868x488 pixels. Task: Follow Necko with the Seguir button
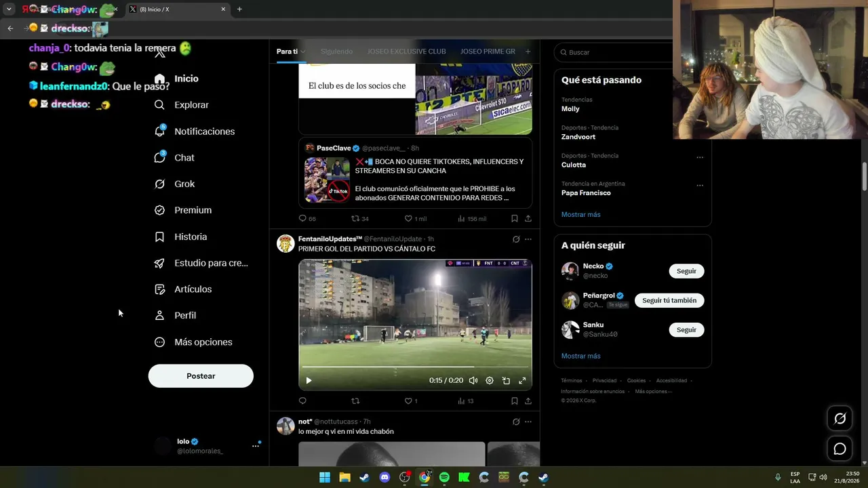point(686,271)
